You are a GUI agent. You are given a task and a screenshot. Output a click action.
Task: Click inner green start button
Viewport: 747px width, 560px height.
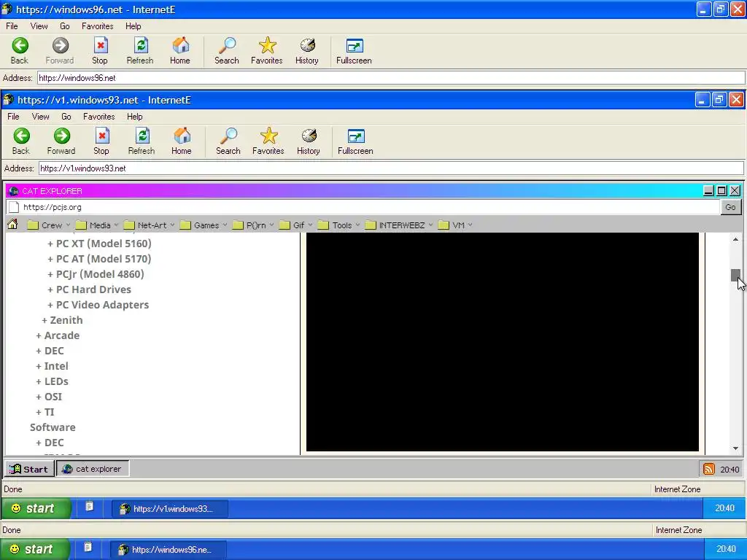(x=36, y=508)
